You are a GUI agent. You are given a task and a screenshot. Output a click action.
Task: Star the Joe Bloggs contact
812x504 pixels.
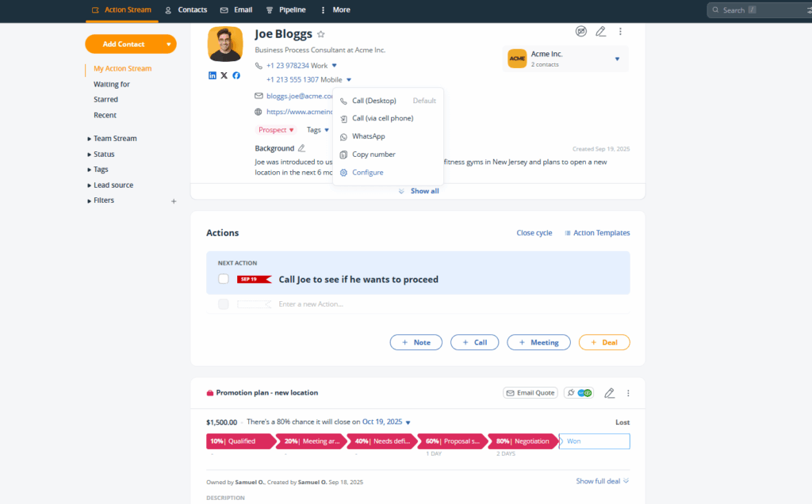321,34
